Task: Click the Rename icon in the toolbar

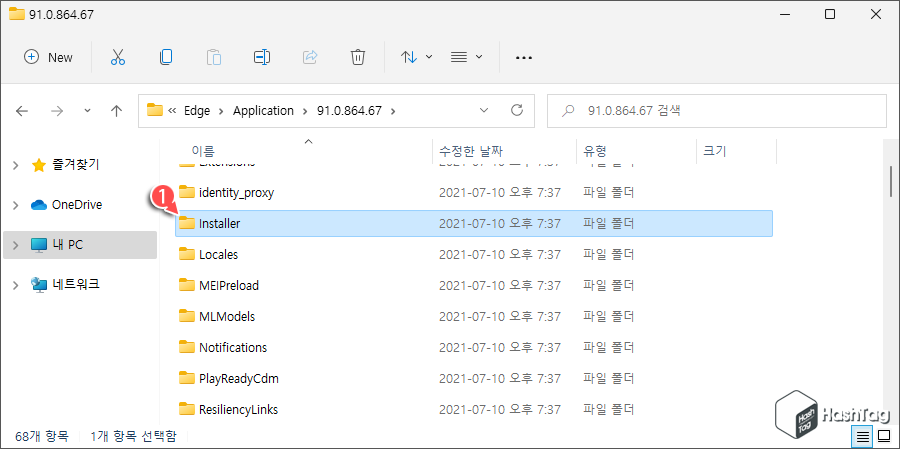Action: (x=262, y=57)
